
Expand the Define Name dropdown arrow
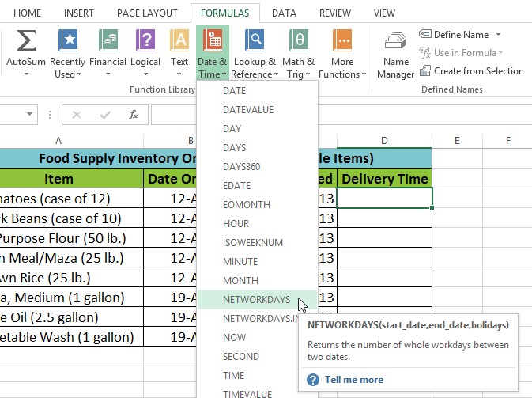coord(499,34)
